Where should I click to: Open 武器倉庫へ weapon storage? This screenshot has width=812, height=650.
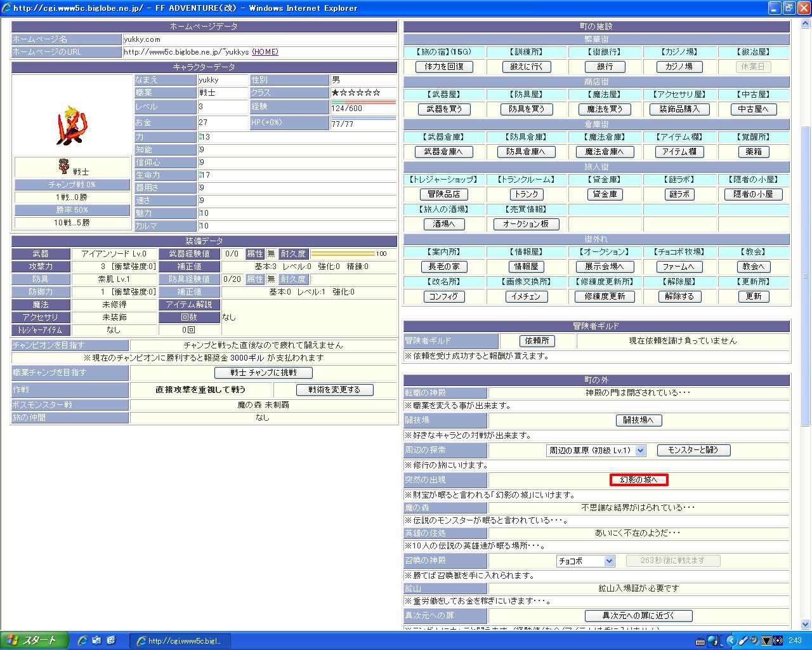click(x=444, y=152)
